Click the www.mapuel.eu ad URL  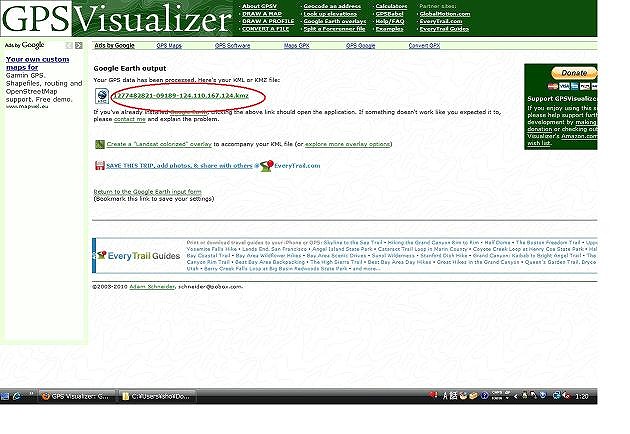coord(27,106)
